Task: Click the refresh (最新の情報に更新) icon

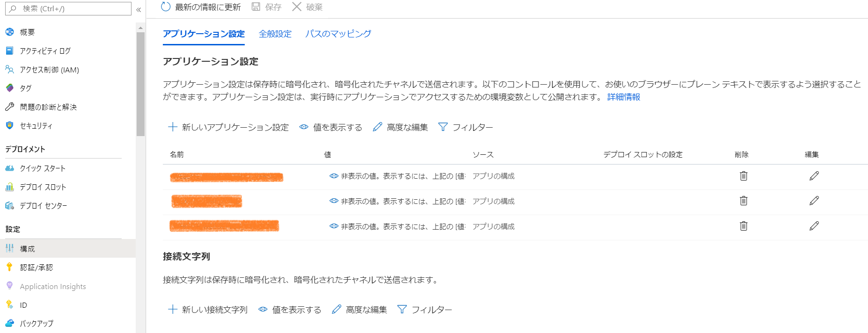Action: (166, 7)
